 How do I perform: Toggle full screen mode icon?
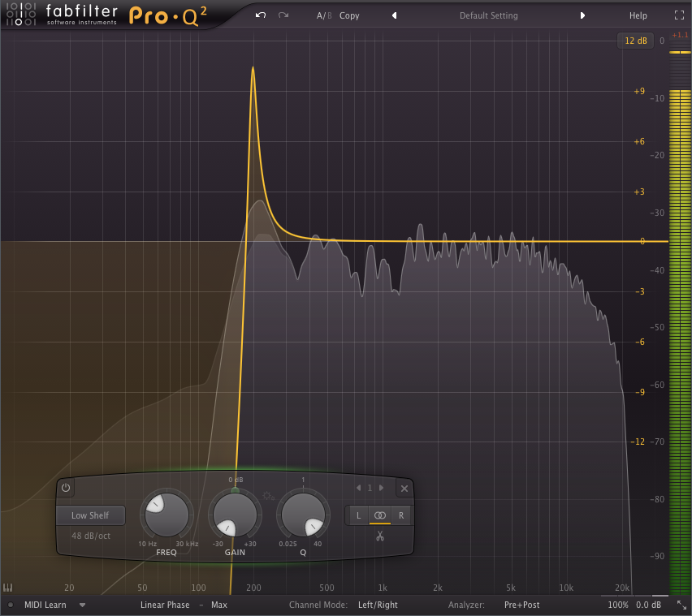pyautogui.click(x=679, y=15)
